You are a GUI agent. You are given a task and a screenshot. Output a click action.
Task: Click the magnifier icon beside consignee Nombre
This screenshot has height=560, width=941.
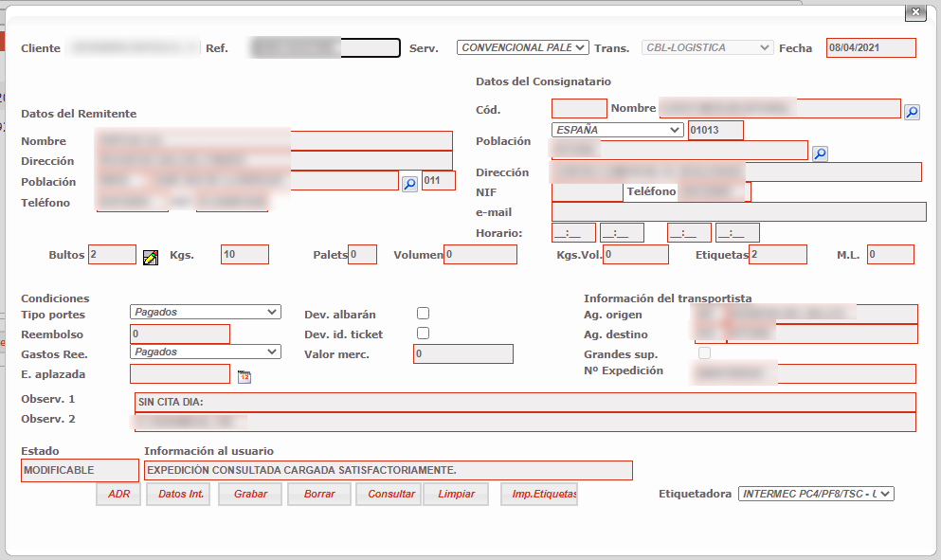pos(912,112)
